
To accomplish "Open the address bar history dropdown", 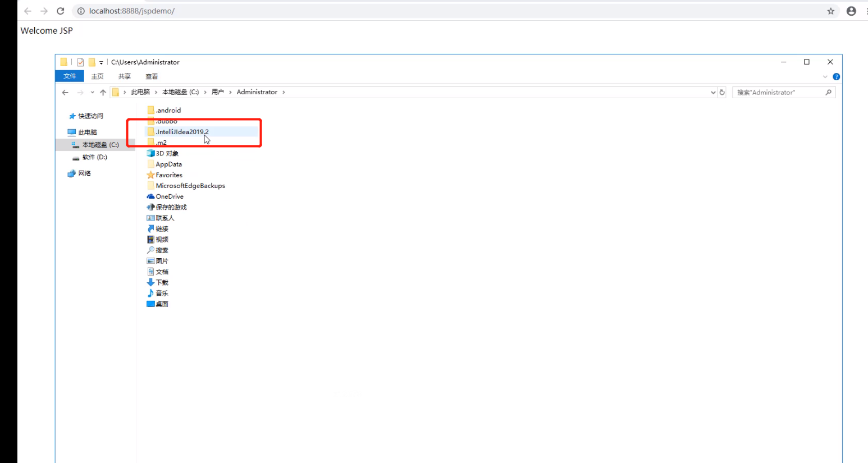I will pyautogui.click(x=713, y=93).
